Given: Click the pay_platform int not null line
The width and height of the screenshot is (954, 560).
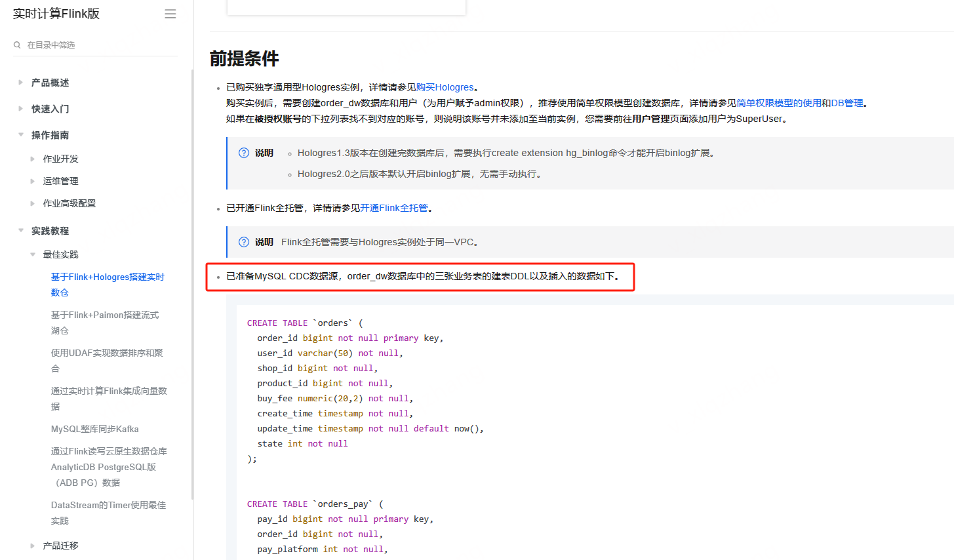Looking at the screenshot, I should (x=323, y=549).
